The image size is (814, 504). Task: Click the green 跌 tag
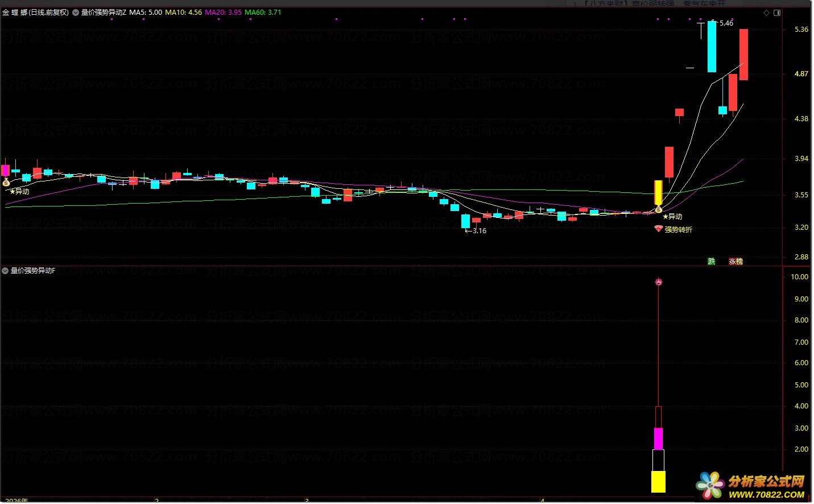click(x=712, y=262)
